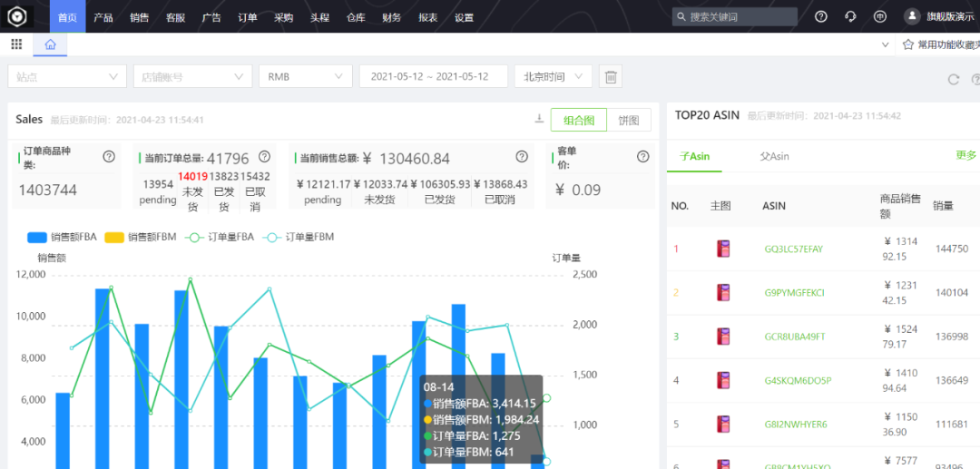Open the apps grid menu icon

[16, 44]
